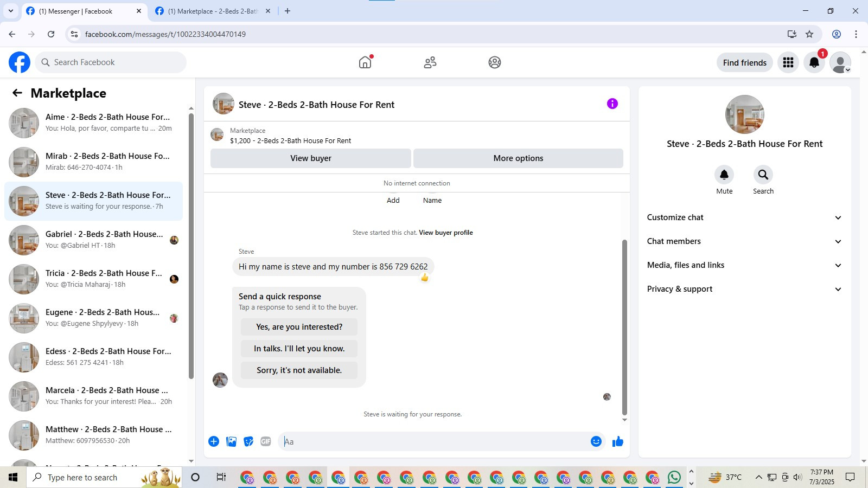Viewport: 868px width, 488px height.
Task: Show hidden system tray icons
Action: [x=758, y=477]
